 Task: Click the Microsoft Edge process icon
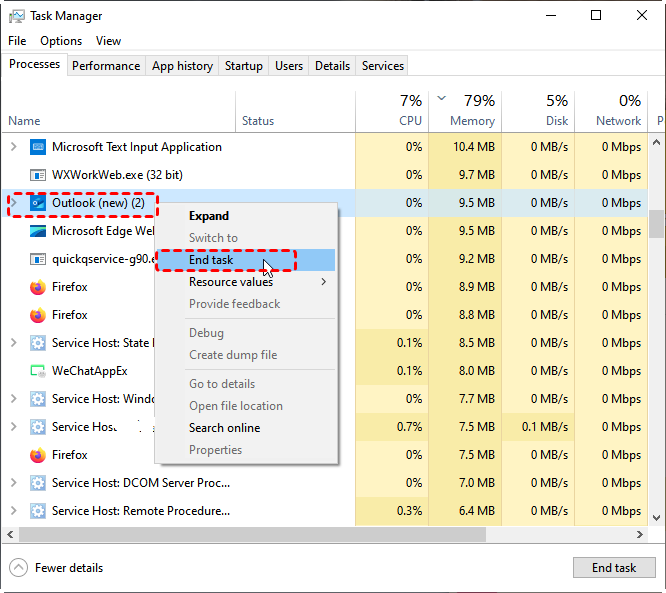pos(38,231)
